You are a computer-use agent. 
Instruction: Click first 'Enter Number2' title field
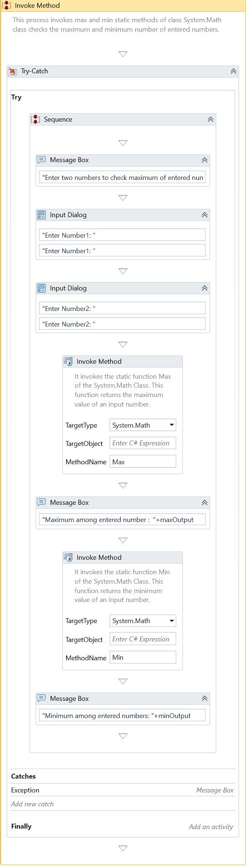tap(122, 308)
